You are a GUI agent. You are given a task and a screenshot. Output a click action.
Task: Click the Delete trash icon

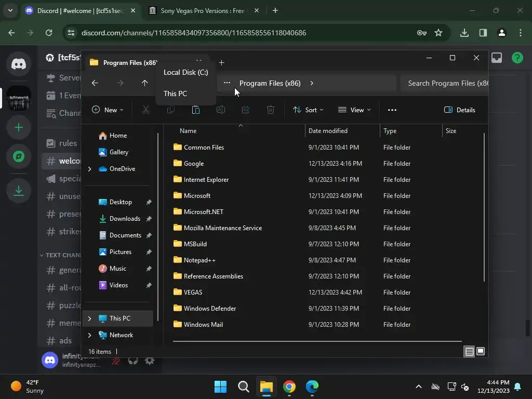coord(270,110)
